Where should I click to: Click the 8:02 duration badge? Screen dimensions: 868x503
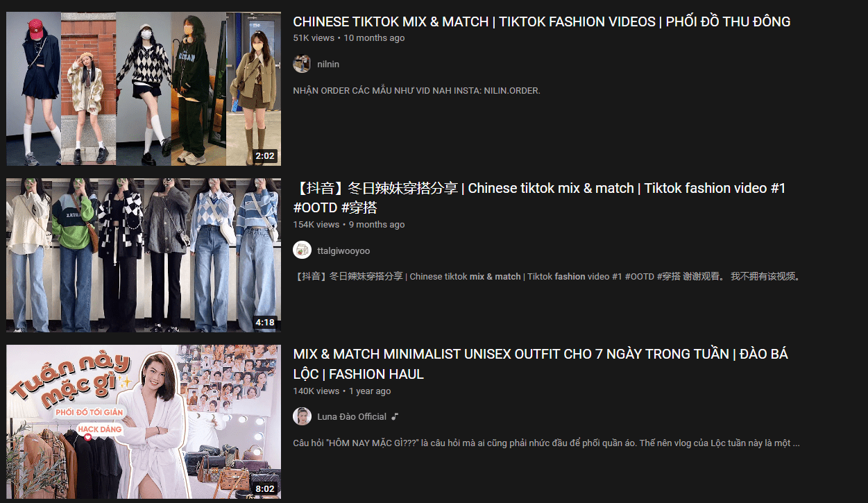point(265,488)
